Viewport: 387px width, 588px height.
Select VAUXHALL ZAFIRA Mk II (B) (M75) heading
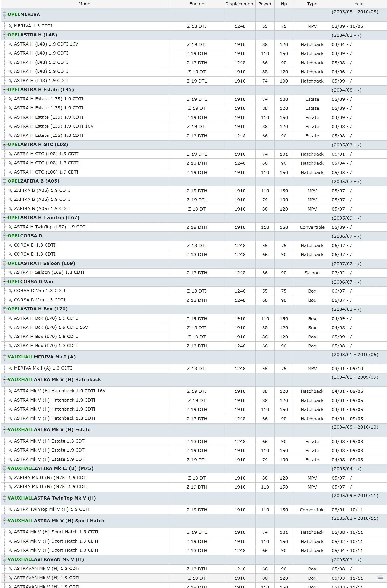[50, 468]
